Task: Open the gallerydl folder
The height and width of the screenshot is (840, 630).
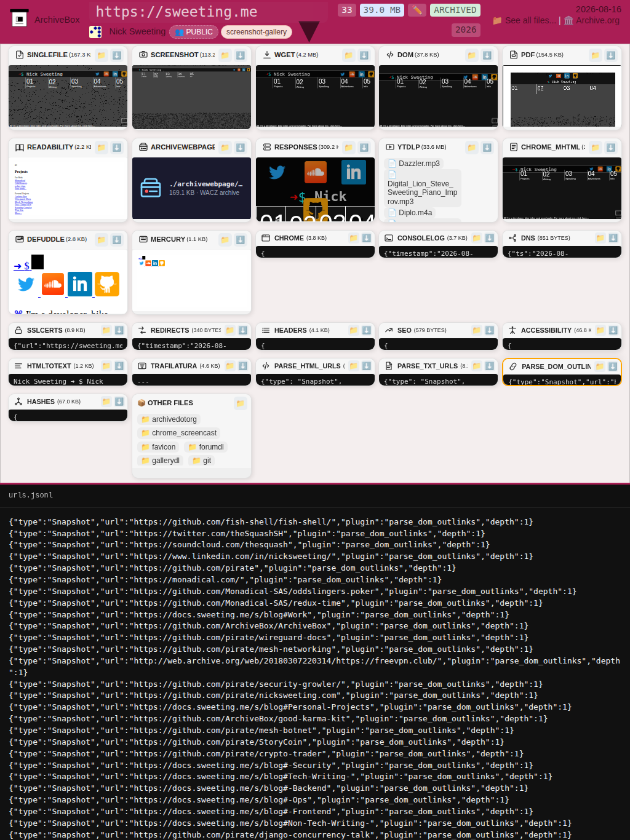Action: point(161,461)
